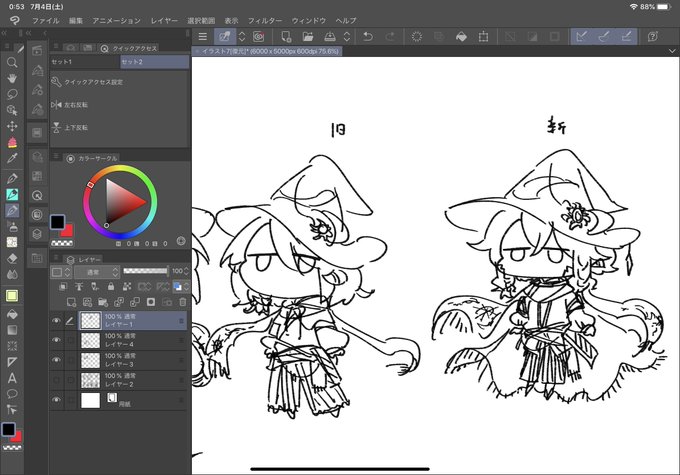Click the Redo arrow in command bar
The height and width of the screenshot is (475, 680).
pos(390,36)
